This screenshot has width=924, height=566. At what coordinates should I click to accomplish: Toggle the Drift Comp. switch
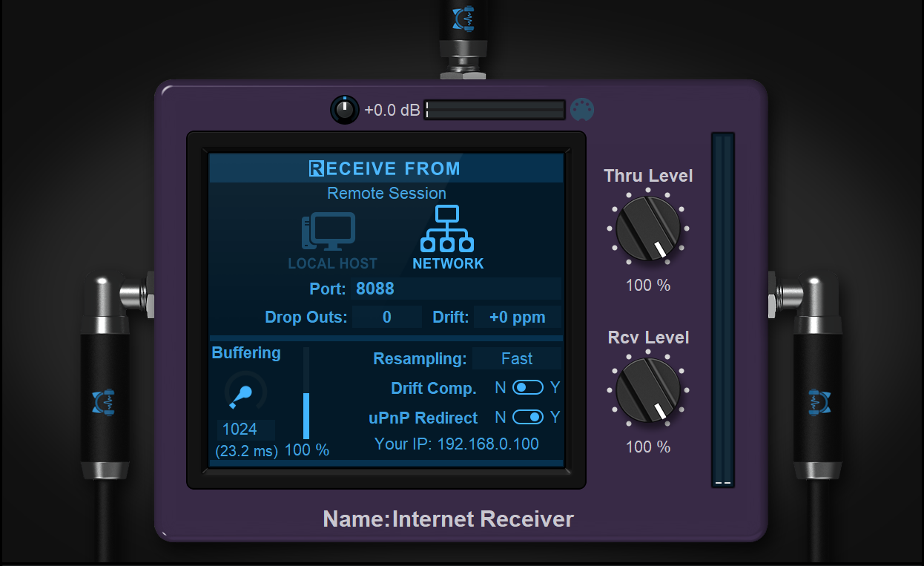click(x=528, y=388)
